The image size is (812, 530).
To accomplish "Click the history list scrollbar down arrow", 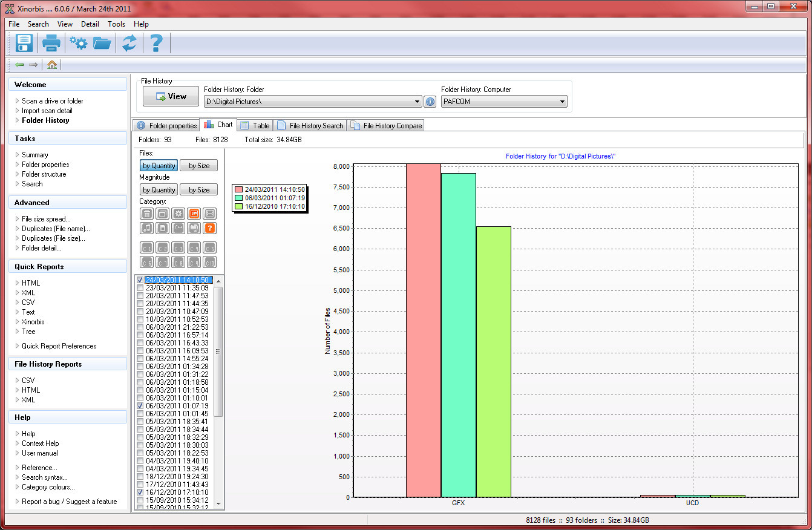I will point(218,504).
